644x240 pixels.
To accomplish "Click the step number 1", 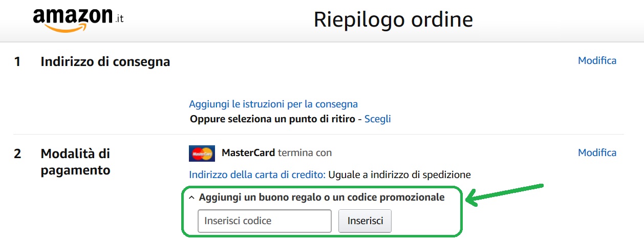I will tap(17, 62).
